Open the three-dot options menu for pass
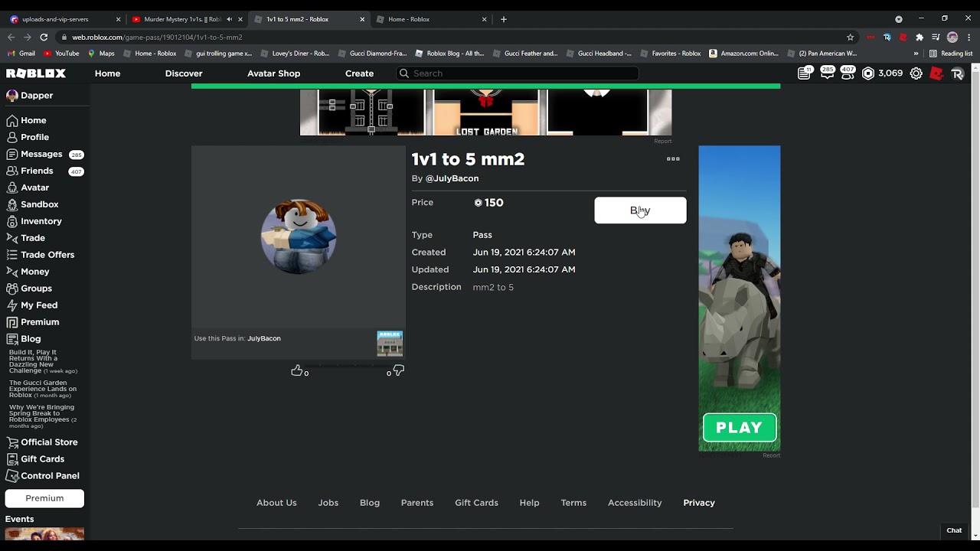 coord(673,159)
